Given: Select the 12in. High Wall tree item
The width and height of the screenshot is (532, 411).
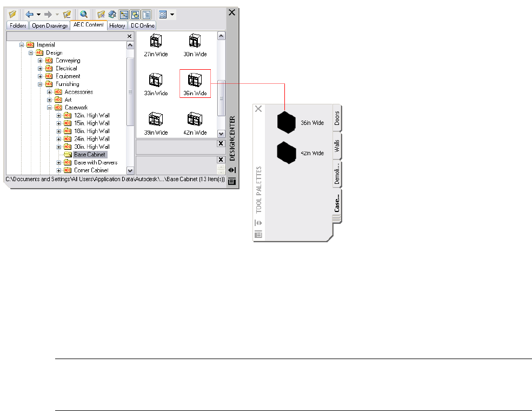Looking at the screenshot, I should tap(92, 115).
